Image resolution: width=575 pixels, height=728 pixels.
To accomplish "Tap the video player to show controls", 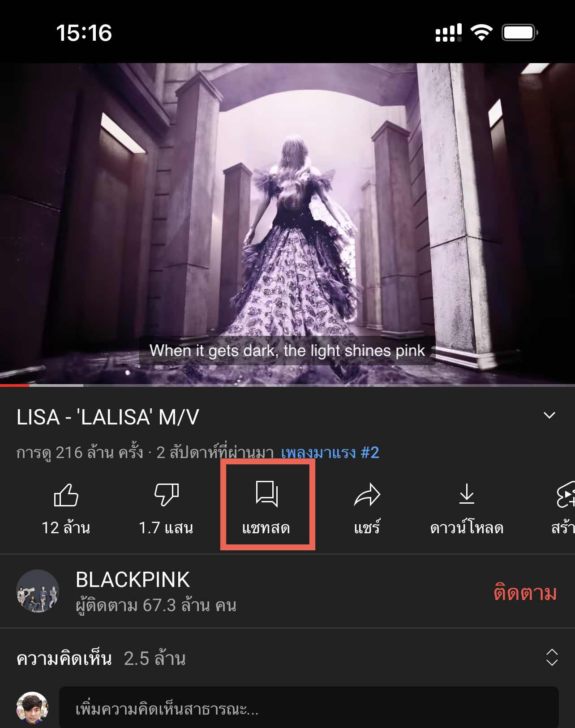I will tap(287, 224).
